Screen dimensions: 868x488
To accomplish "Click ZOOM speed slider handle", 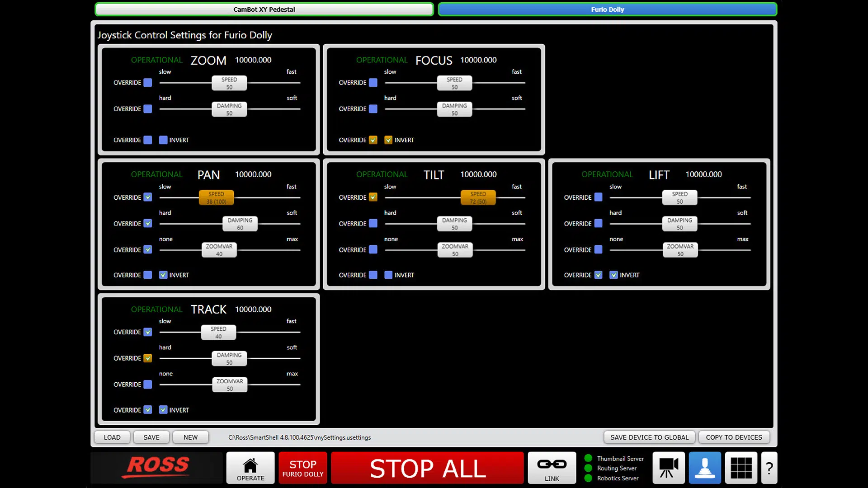I will click(x=229, y=83).
